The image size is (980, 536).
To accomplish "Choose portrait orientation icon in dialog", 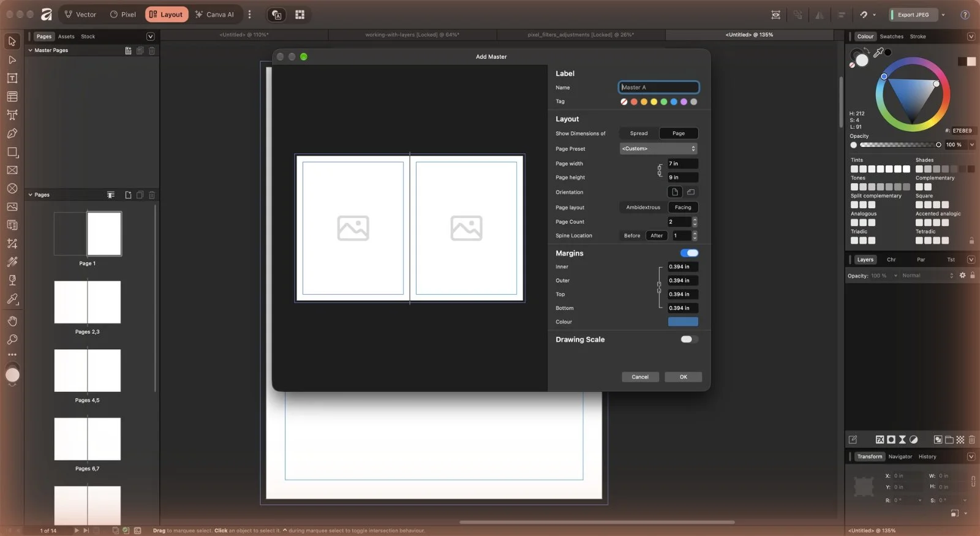I will tap(674, 192).
